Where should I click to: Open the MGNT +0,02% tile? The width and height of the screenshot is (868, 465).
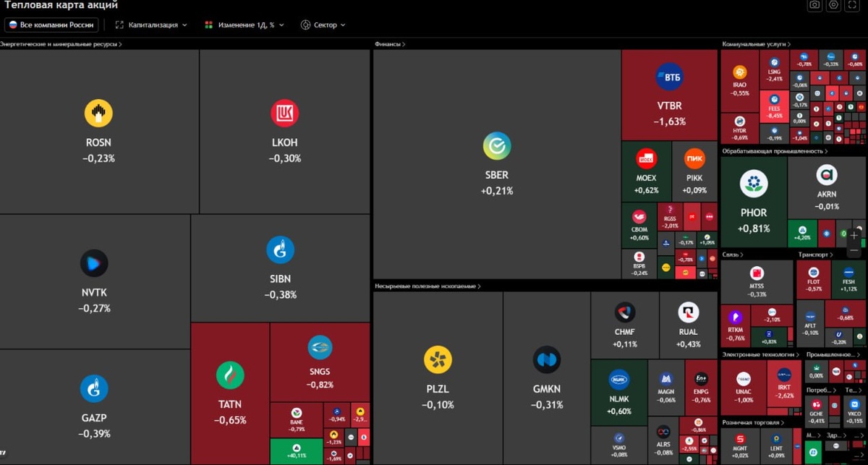(740, 445)
